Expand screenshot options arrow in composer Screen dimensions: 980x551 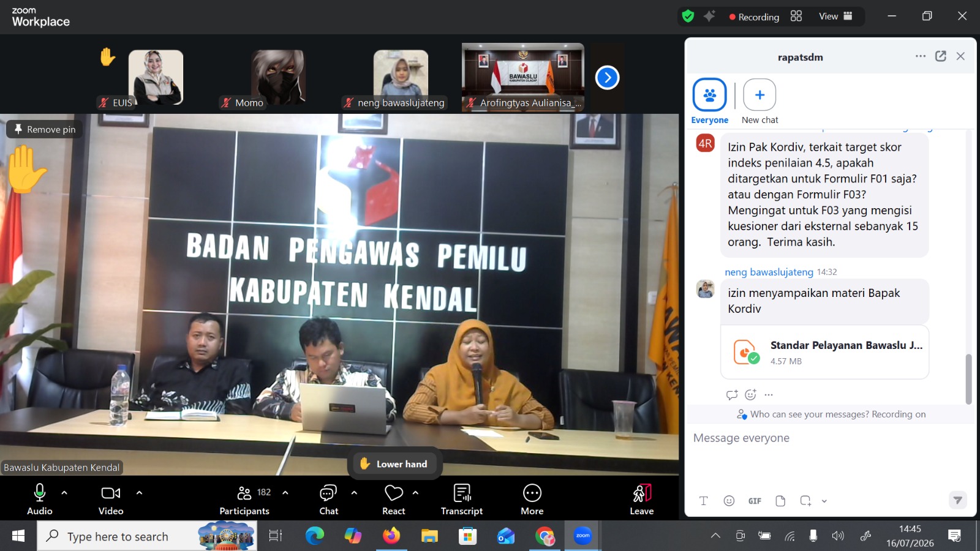pyautogui.click(x=824, y=501)
